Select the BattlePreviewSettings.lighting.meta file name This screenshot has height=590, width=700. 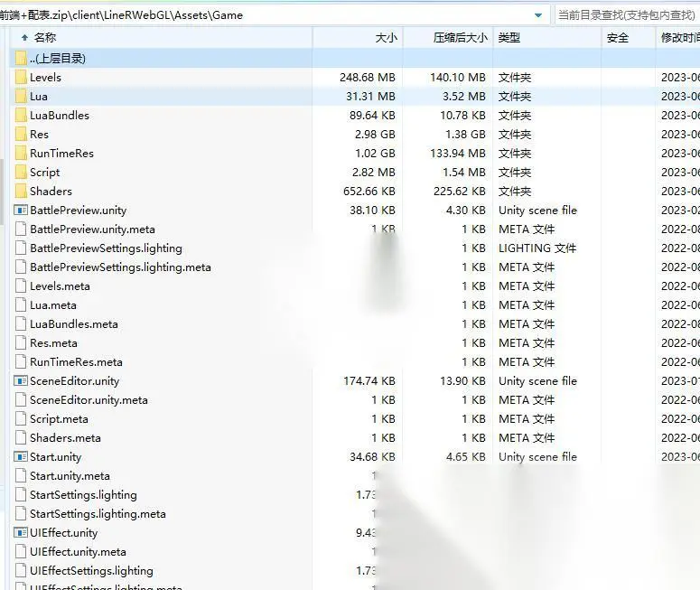tap(120, 267)
